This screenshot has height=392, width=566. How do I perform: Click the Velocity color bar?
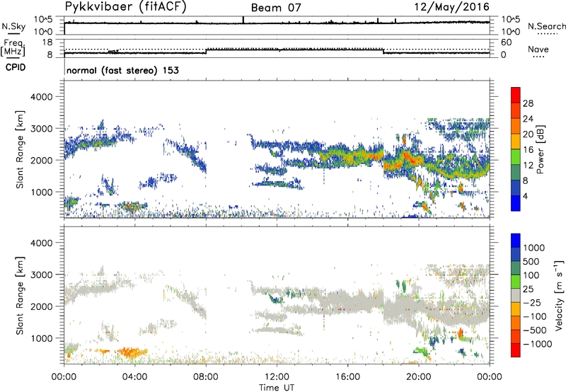pos(516,295)
